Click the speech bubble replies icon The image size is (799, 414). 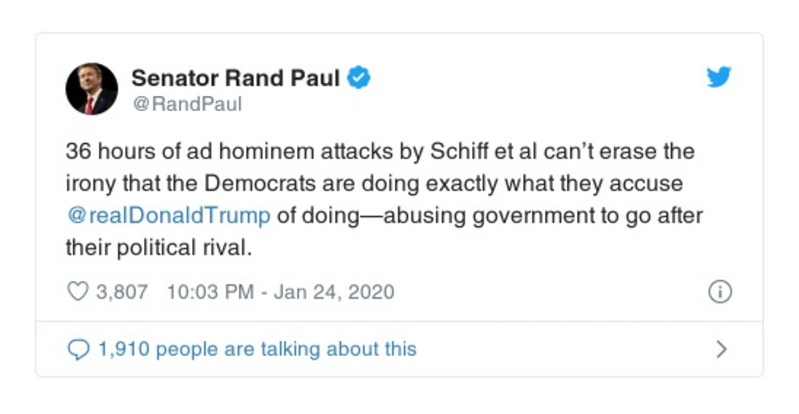click(78, 349)
